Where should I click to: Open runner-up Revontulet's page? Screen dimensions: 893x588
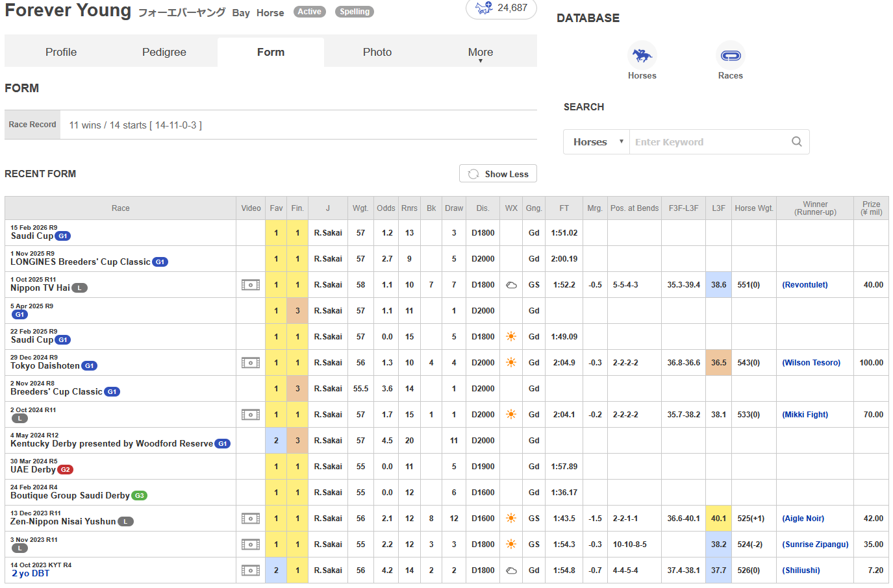coord(805,285)
